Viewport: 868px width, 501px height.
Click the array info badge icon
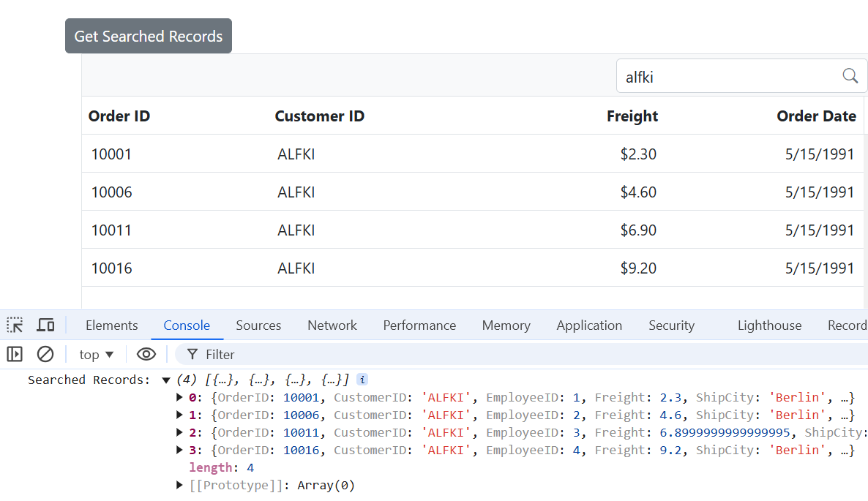[x=362, y=380]
